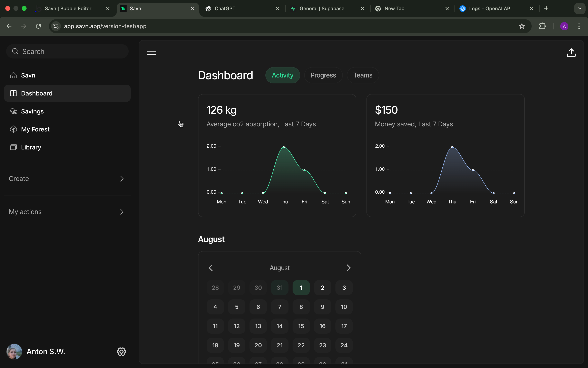Viewport: 588px width, 368px height.
Task: Select August 24 in calendar
Action: tap(344, 345)
